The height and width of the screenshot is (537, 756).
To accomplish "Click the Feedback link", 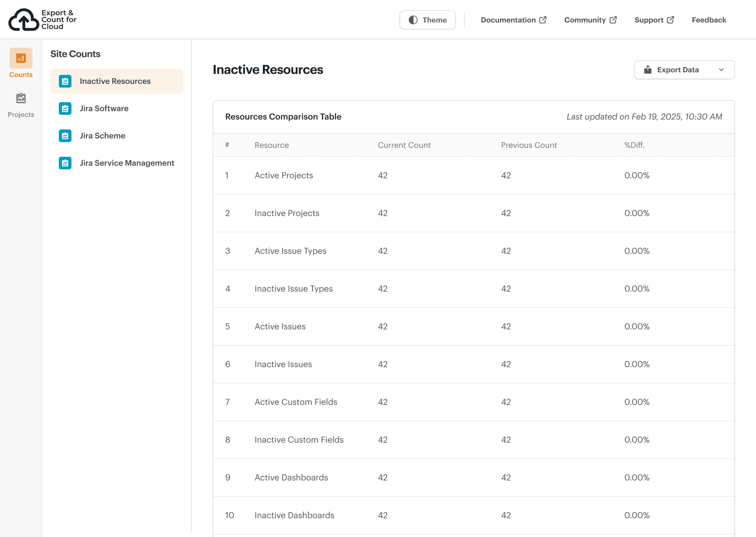I will 709,20.
